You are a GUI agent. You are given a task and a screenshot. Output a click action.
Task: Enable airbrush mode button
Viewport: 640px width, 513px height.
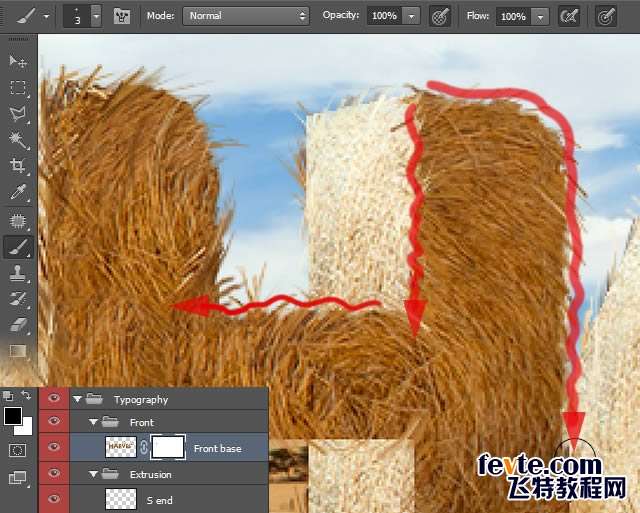569,16
